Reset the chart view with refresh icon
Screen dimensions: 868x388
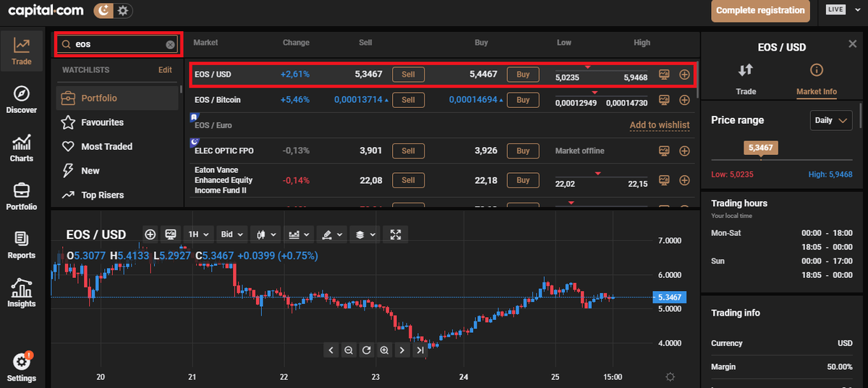point(366,350)
